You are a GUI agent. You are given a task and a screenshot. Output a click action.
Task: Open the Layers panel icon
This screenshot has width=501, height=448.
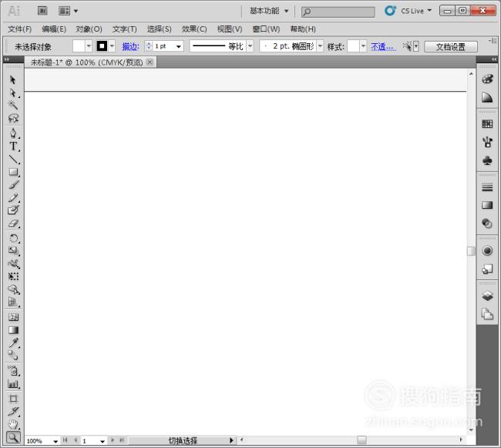487,296
